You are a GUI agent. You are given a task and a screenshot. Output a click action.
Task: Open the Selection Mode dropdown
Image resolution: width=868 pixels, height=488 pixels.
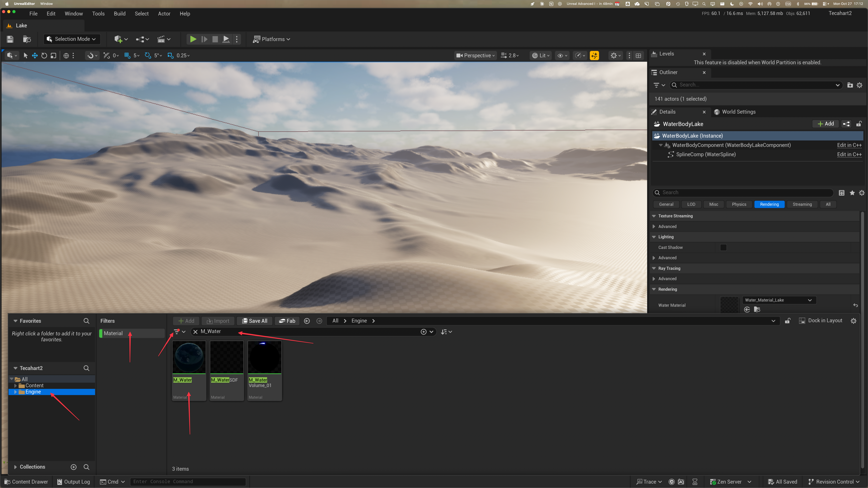[x=72, y=39]
